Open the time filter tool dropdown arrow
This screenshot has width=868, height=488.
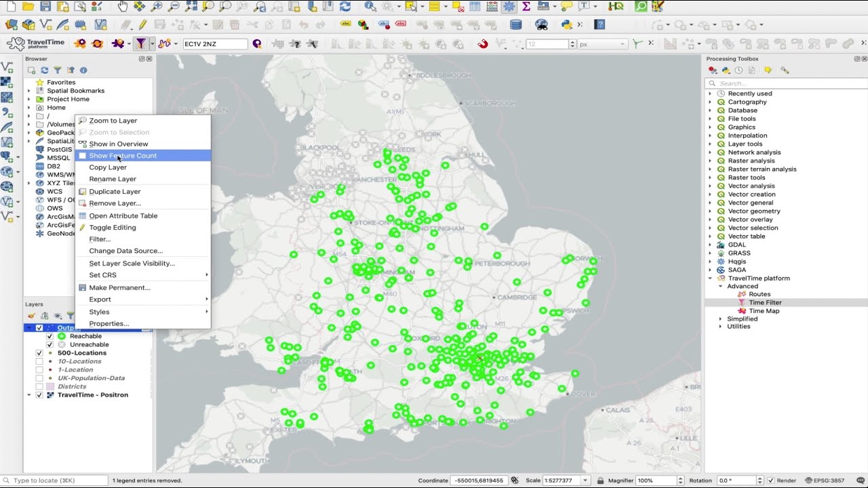point(151,43)
